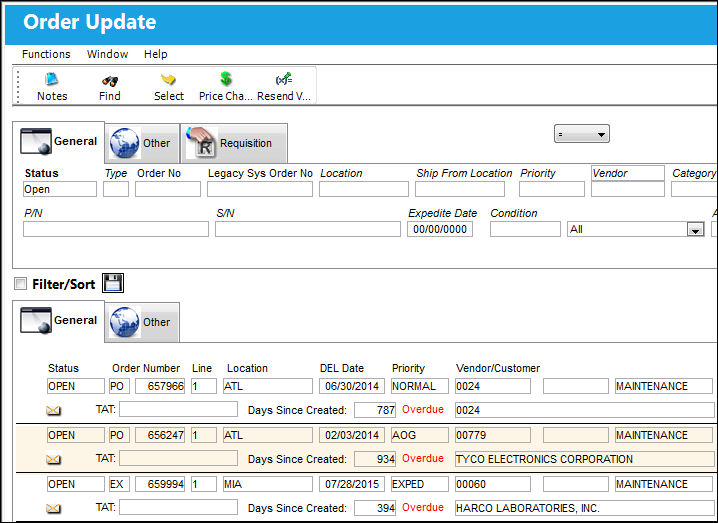
Task: Click the save floppy disk icon beside Filter/Sort
Action: pos(113,283)
